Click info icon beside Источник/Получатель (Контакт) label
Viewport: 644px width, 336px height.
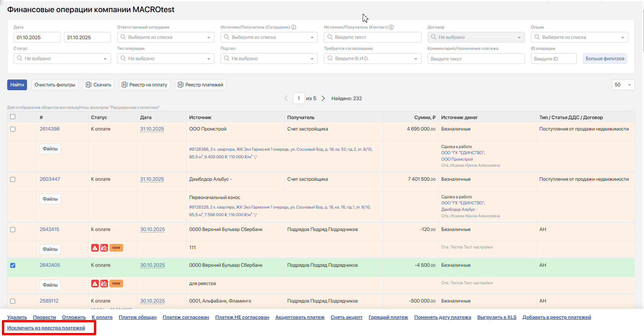[391, 27]
